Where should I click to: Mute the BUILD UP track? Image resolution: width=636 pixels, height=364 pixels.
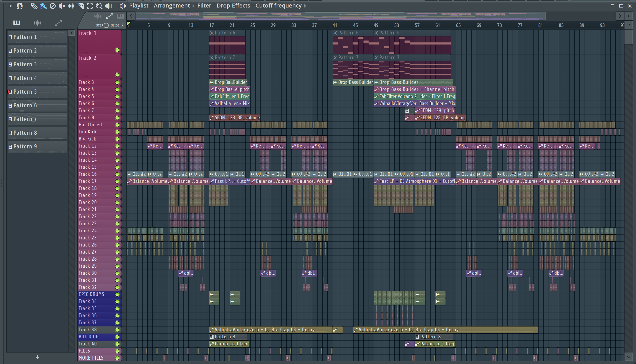pyautogui.click(x=117, y=337)
